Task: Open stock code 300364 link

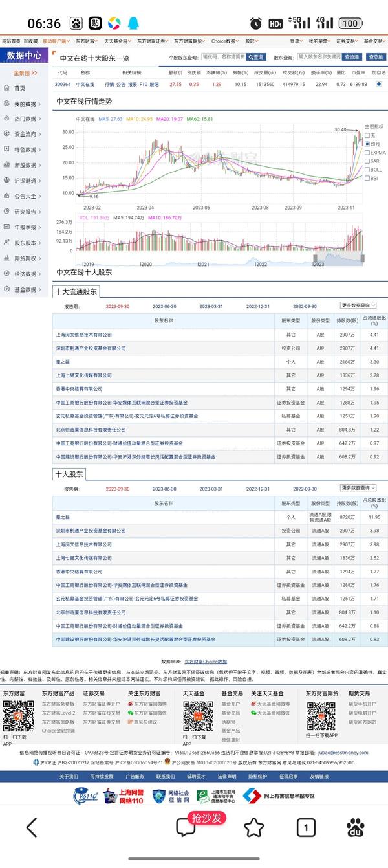Action: [x=63, y=85]
